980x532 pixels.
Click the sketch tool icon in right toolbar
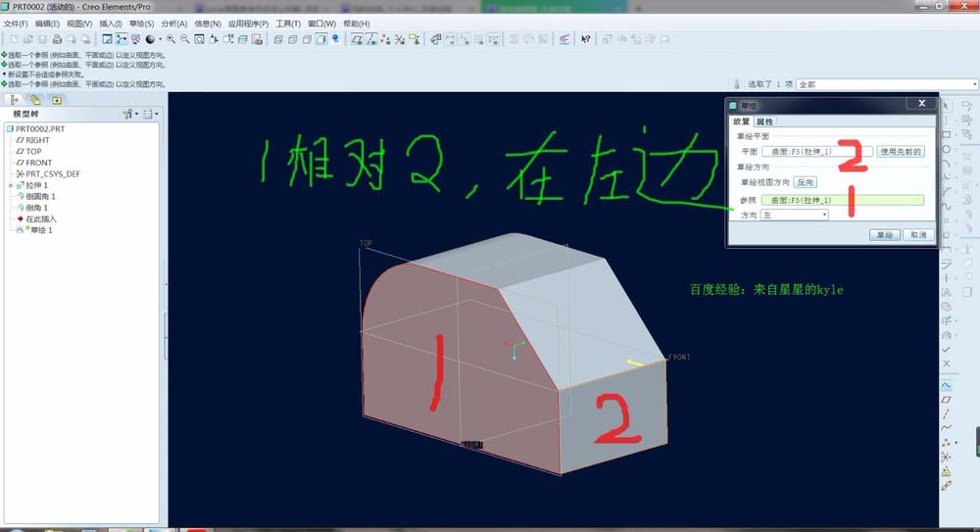point(947,385)
